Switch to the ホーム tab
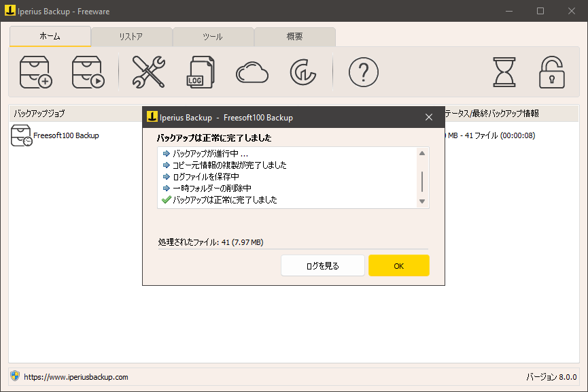 (x=50, y=37)
